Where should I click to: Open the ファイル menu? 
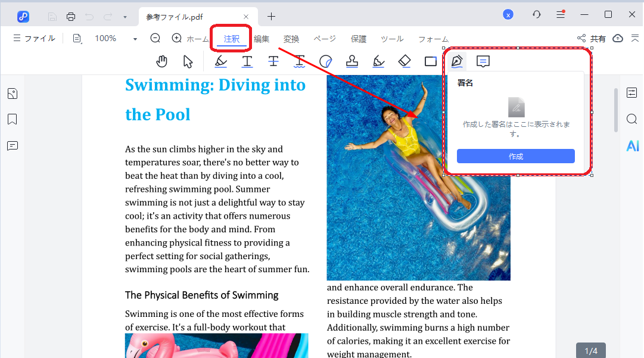pos(35,38)
